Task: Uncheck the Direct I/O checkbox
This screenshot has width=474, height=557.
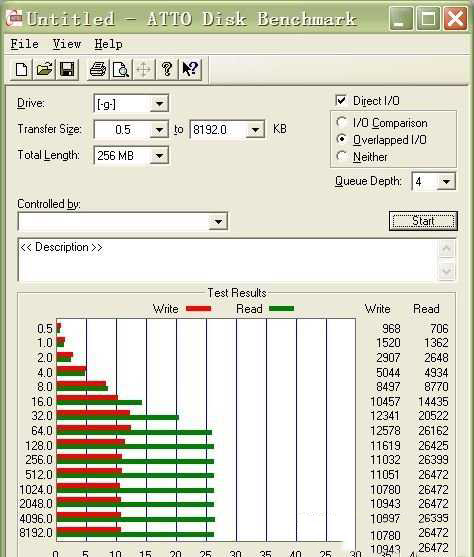Action: 341,101
